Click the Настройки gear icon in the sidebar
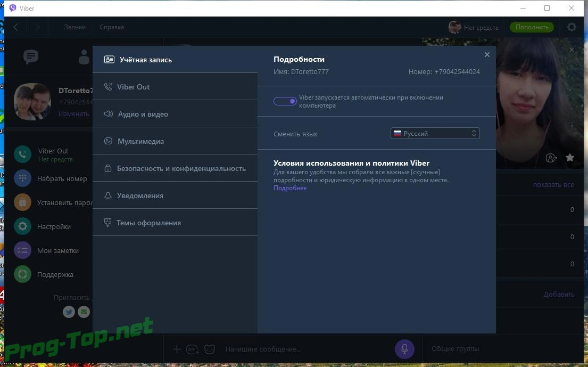Viewport: 588px width, 367px height. pos(22,226)
